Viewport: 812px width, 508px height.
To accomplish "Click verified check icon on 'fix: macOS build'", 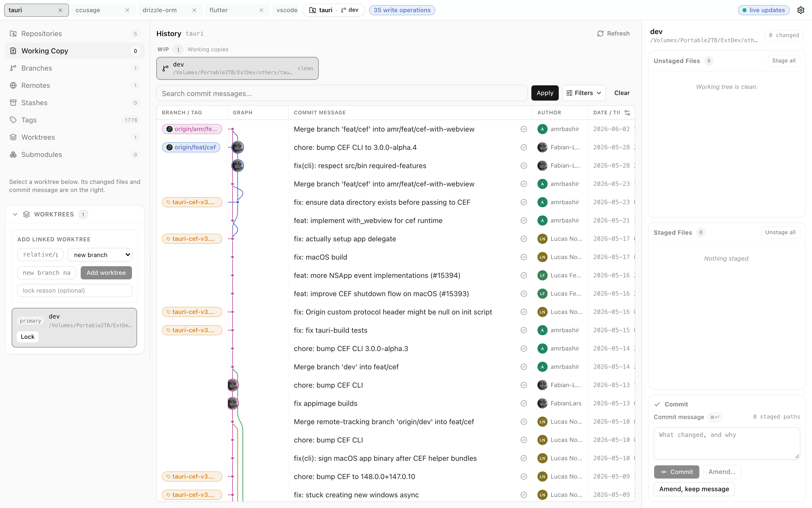I will pyautogui.click(x=523, y=257).
